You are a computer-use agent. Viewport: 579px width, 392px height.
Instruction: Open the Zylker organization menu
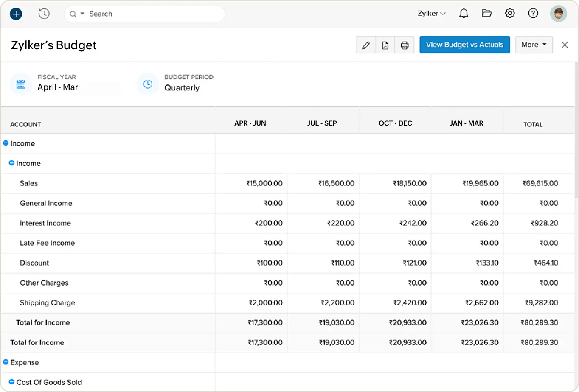click(431, 13)
